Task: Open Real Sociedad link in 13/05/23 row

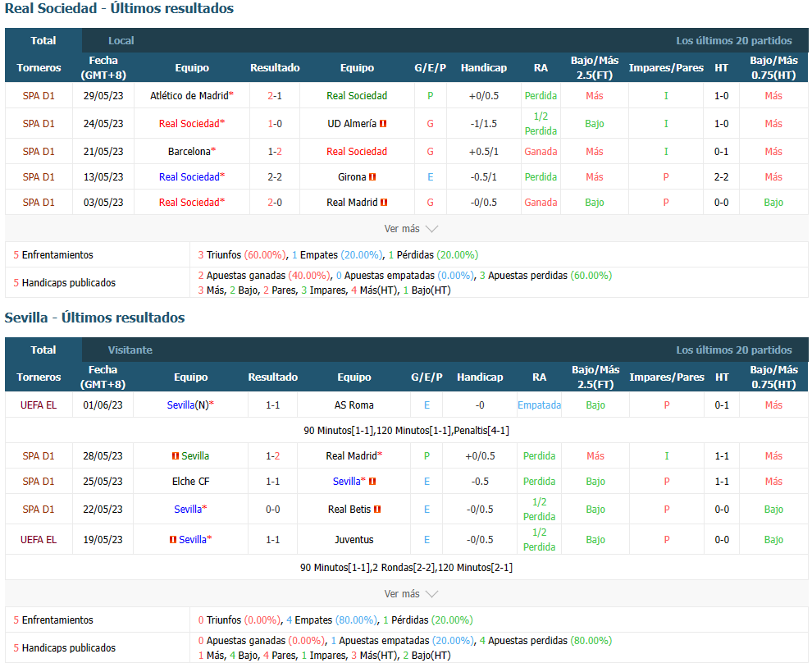Action: [189, 177]
